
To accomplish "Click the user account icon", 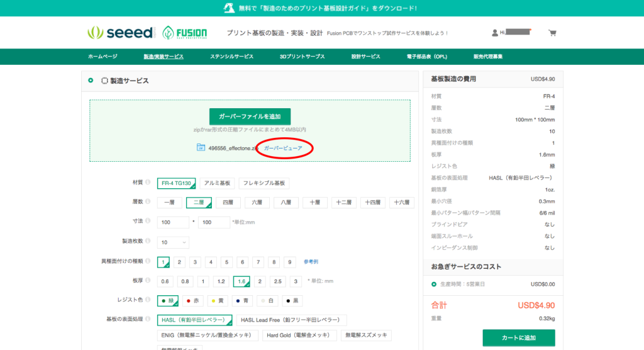I will coord(495,33).
